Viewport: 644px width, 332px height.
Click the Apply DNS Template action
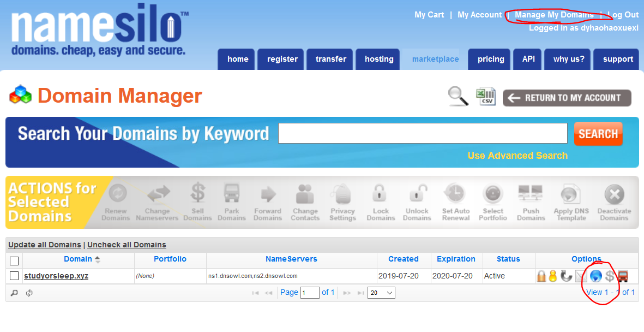click(571, 203)
